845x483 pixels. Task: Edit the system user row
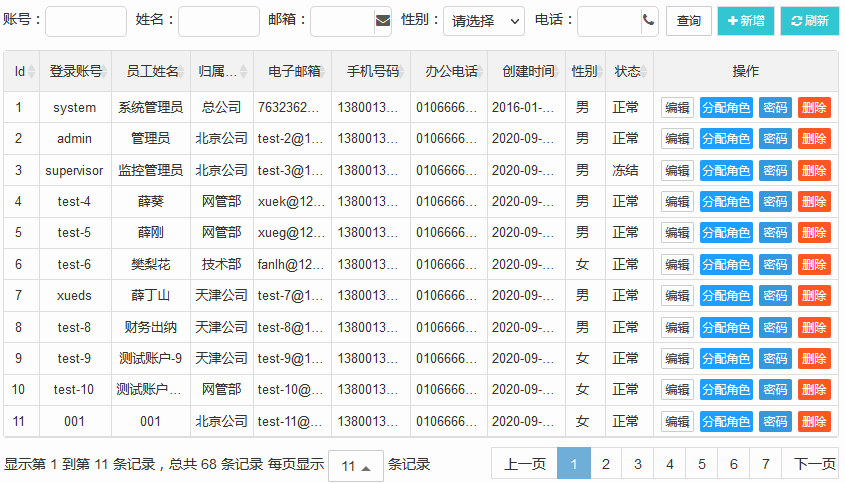(x=677, y=108)
